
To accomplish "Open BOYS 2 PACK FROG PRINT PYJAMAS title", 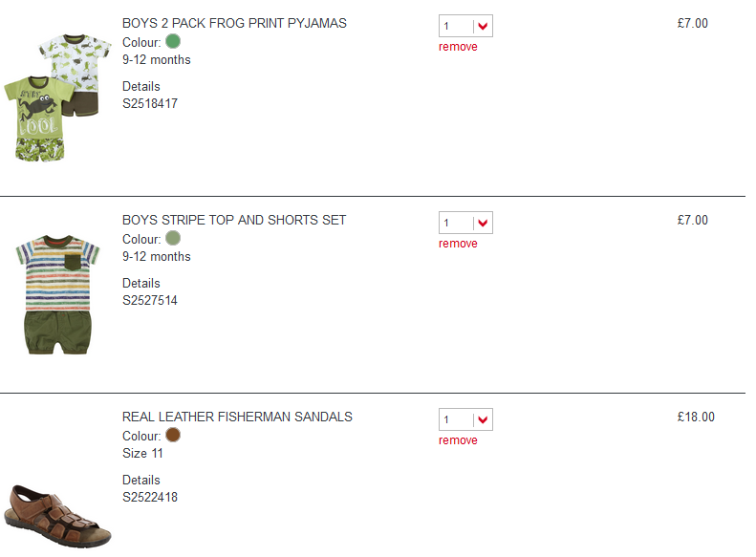I will coord(234,23).
